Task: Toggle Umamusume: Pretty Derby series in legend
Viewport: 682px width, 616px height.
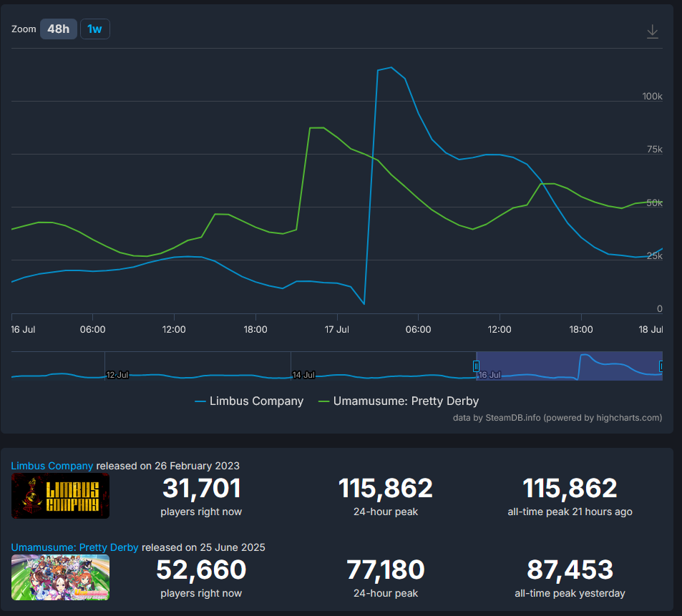Action: pyautogui.click(x=399, y=401)
